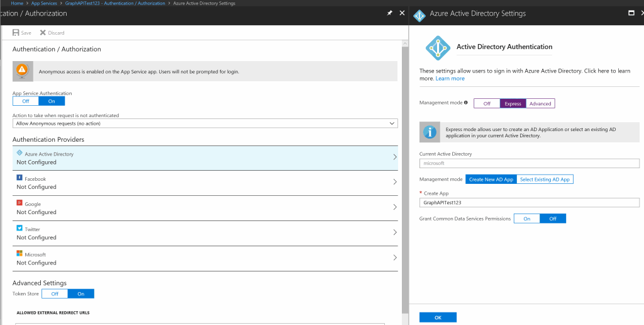Maximize the Azure Active Directory Settings blade
The height and width of the screenshot is (325, 644).
point(631,13)
